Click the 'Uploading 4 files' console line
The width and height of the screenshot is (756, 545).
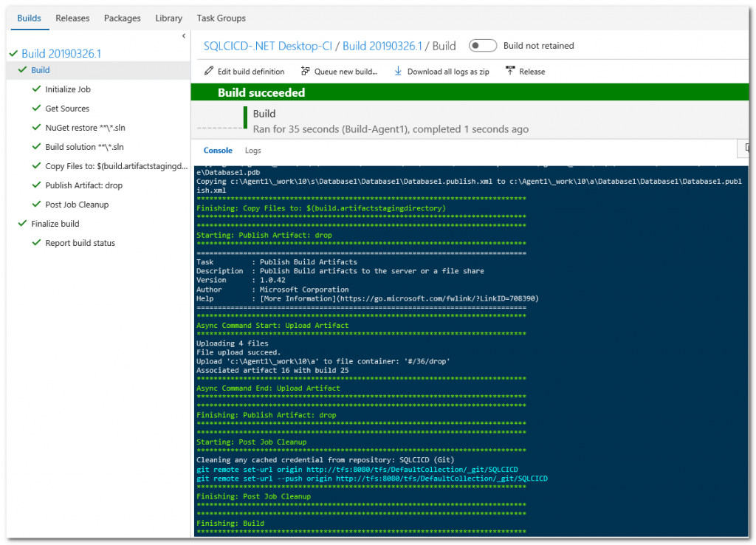(232, 343)
